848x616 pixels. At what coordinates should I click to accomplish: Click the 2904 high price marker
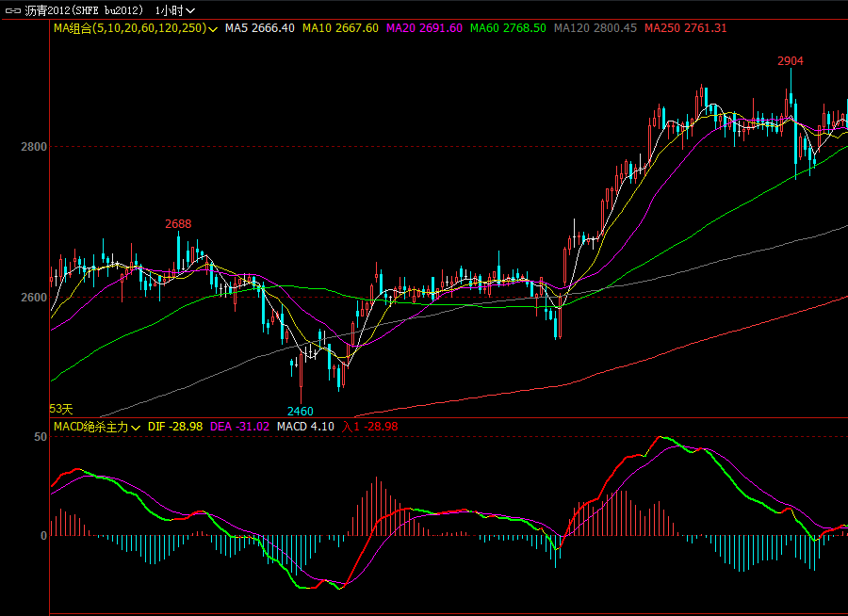(x=791, y=61)
